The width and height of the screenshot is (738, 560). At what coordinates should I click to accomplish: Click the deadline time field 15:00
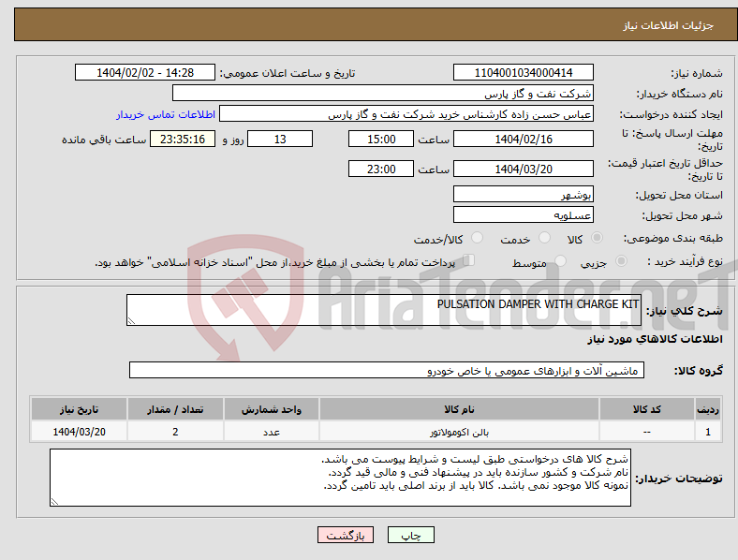click(381, 139)
